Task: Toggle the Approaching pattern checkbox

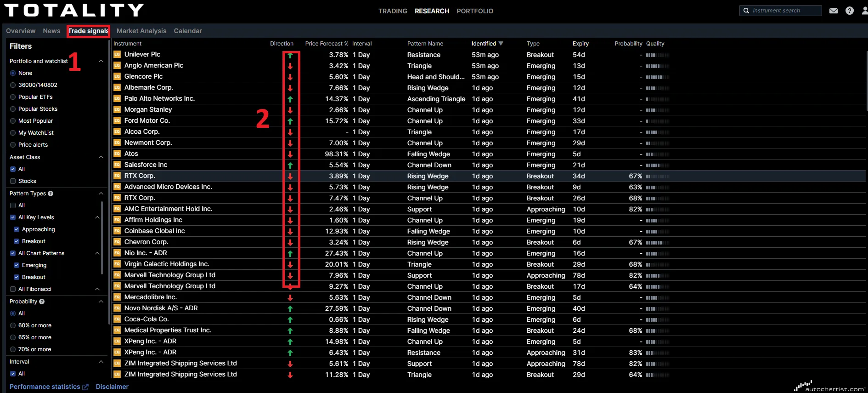Action: click(x=17, y=229)
